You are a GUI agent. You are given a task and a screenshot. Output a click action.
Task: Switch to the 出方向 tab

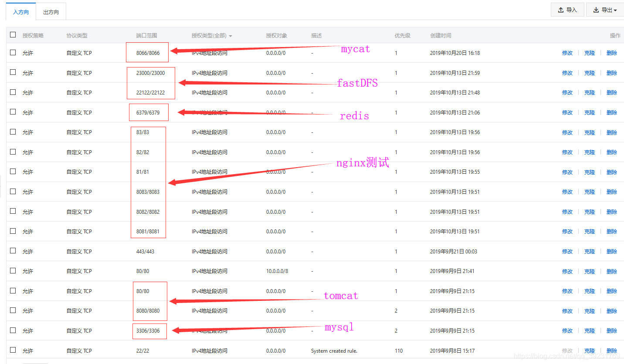51,12
